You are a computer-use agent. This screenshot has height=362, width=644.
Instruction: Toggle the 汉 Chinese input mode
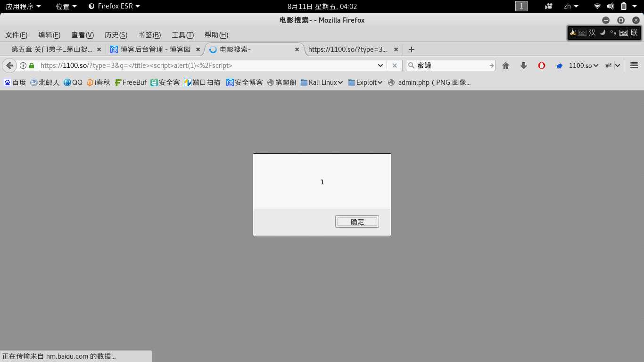[x=592, y=33]
